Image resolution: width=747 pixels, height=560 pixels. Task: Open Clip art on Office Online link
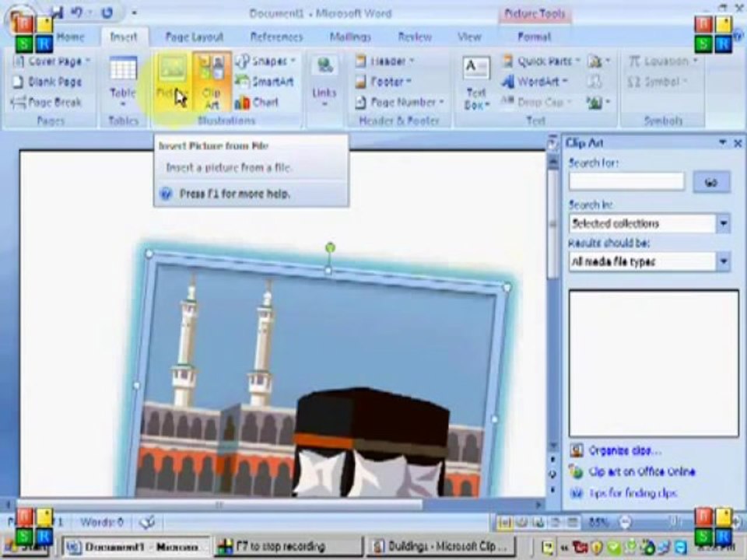coord(642,471)
